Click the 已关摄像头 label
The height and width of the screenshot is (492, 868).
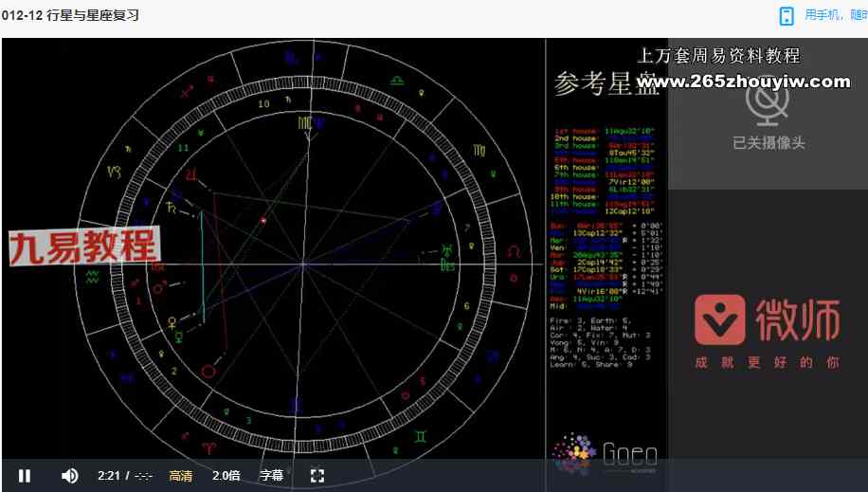[769, 143]
